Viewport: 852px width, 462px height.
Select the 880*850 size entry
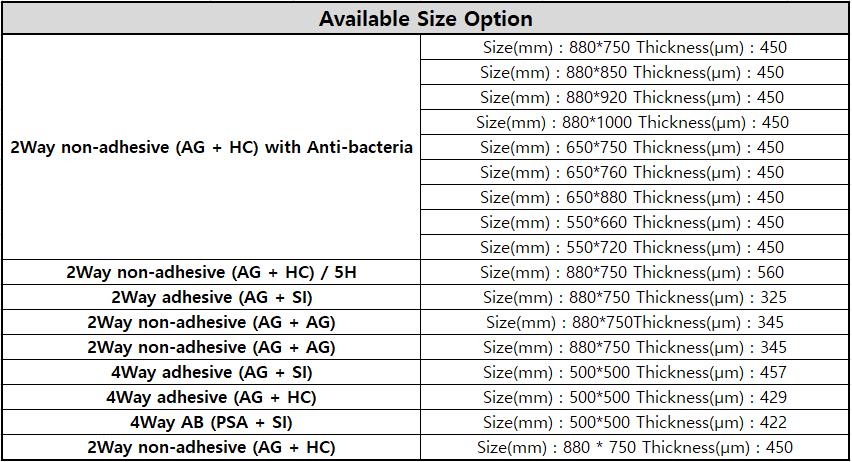632,72
